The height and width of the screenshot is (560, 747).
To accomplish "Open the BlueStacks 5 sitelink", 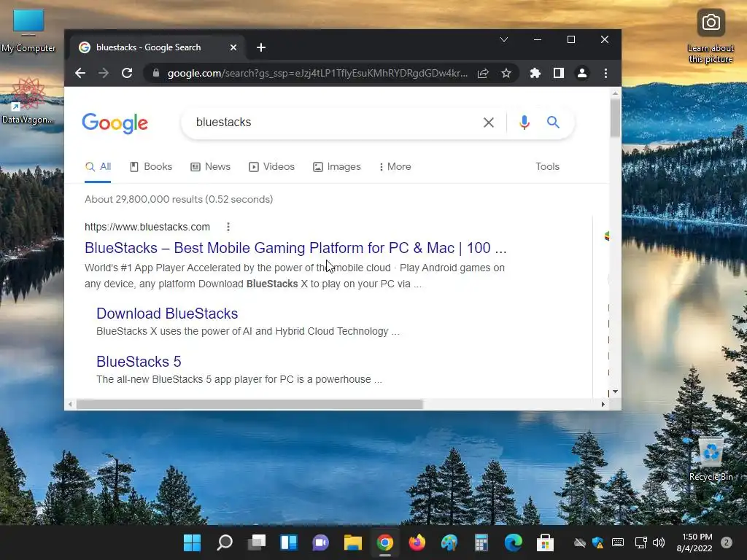I will point(139,362).
